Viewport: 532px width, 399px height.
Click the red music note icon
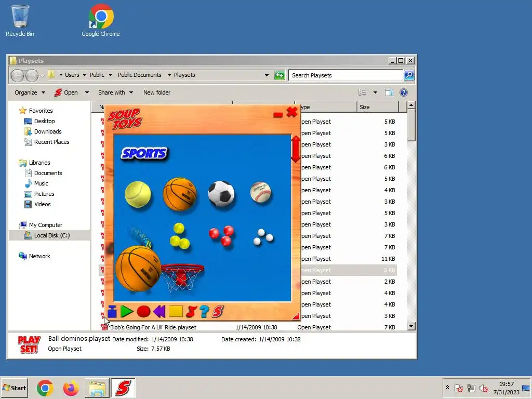pyautogui.click(x=191, y=312)
